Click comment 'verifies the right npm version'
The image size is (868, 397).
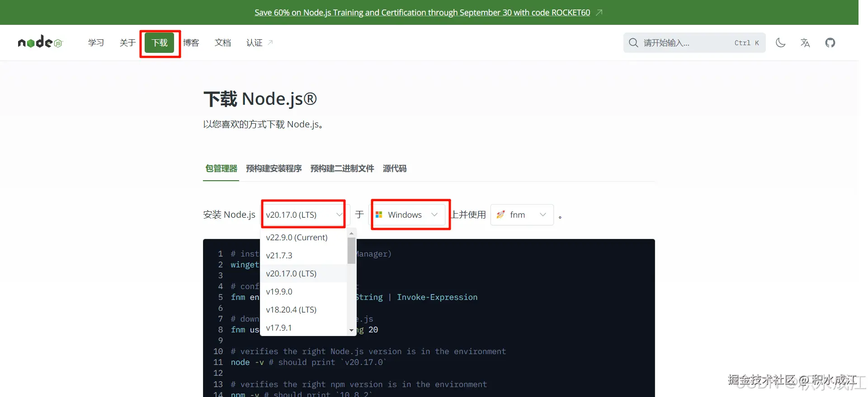click(x=359, y=384)
